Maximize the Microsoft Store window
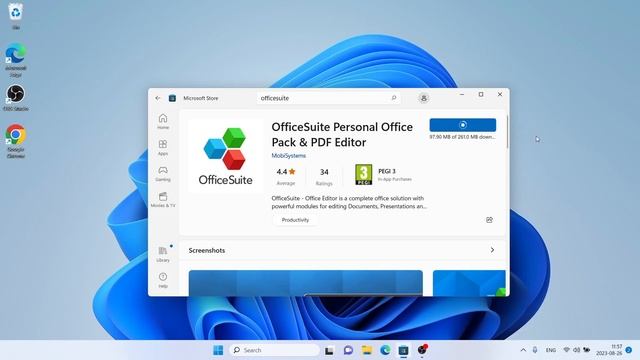 coord(481,94)
